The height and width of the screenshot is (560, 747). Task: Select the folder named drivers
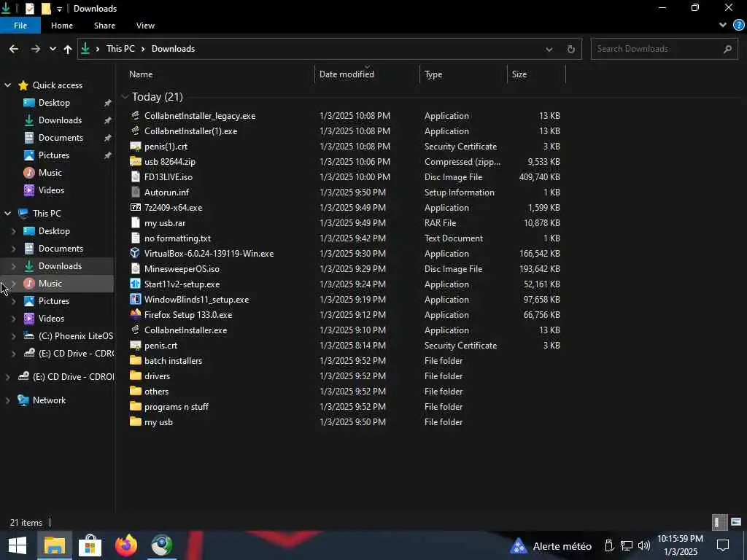click(x=158, y=376)
